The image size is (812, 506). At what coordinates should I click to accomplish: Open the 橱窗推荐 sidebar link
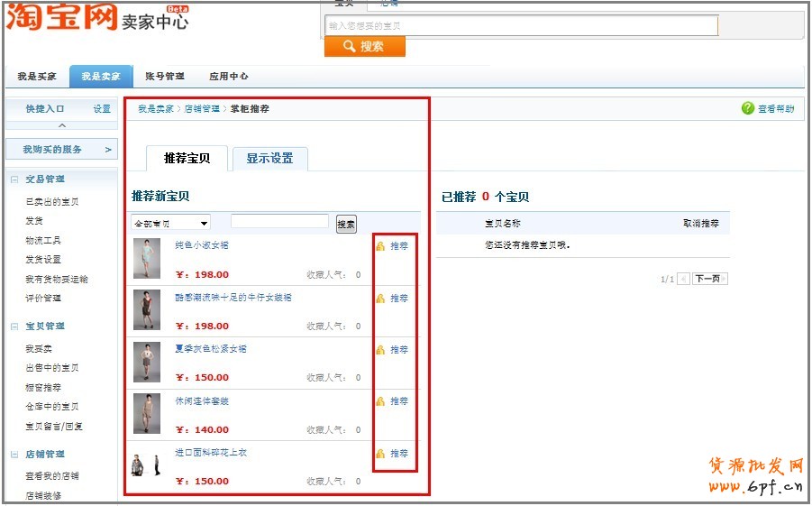coord(43,387)
